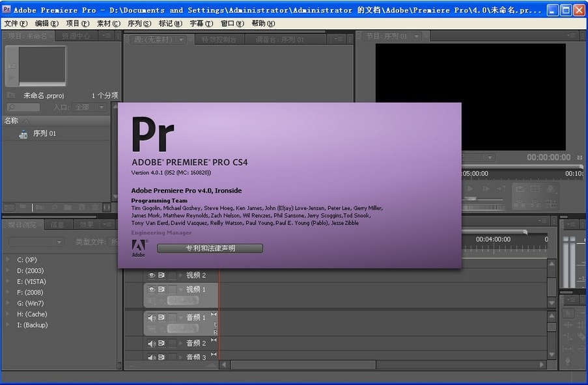Switch project panel to list view
Screen dimensions: 588x385
[x=10, y=207]
